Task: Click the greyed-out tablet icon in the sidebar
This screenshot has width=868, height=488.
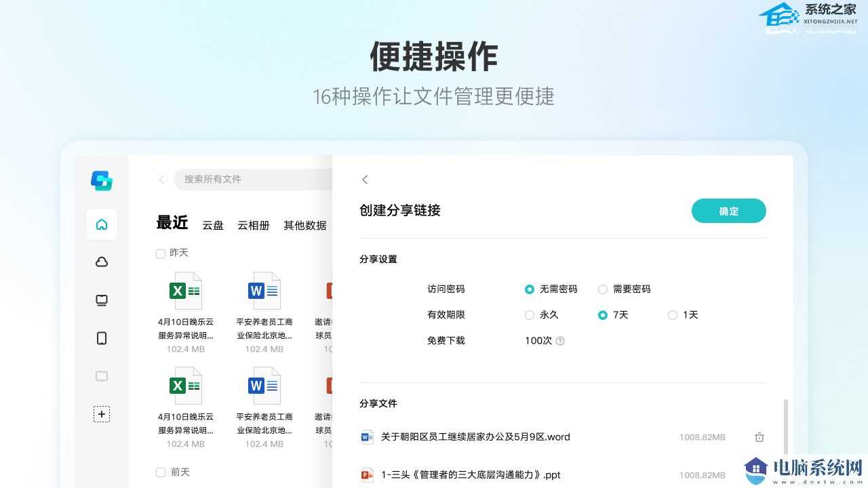Action: click(x=102, y=376)
